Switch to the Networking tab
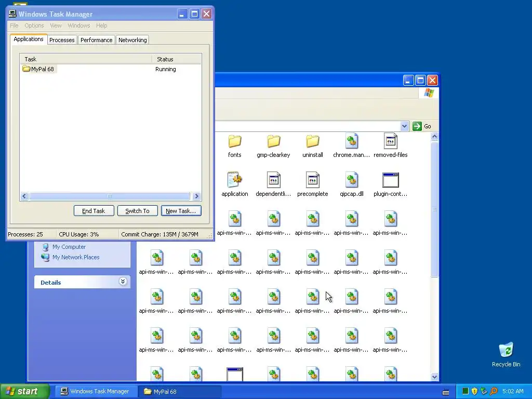532x399 pixels. [132, 39]
